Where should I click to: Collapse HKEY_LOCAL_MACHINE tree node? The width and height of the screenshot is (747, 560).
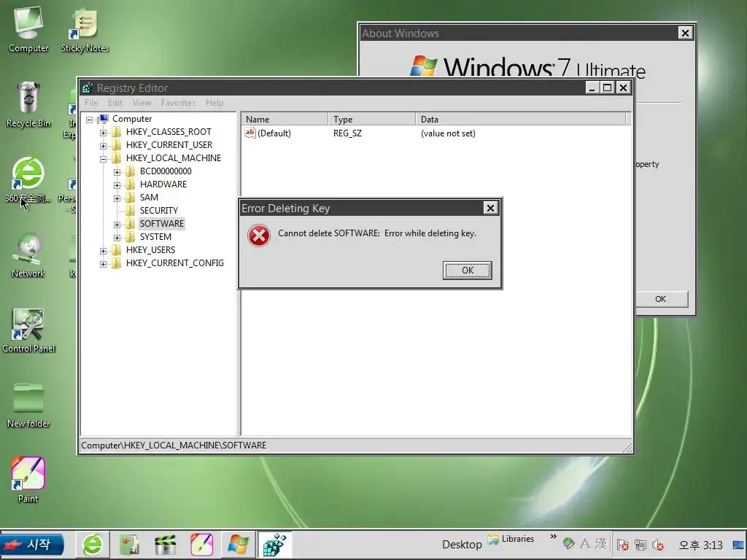[103, 159]
